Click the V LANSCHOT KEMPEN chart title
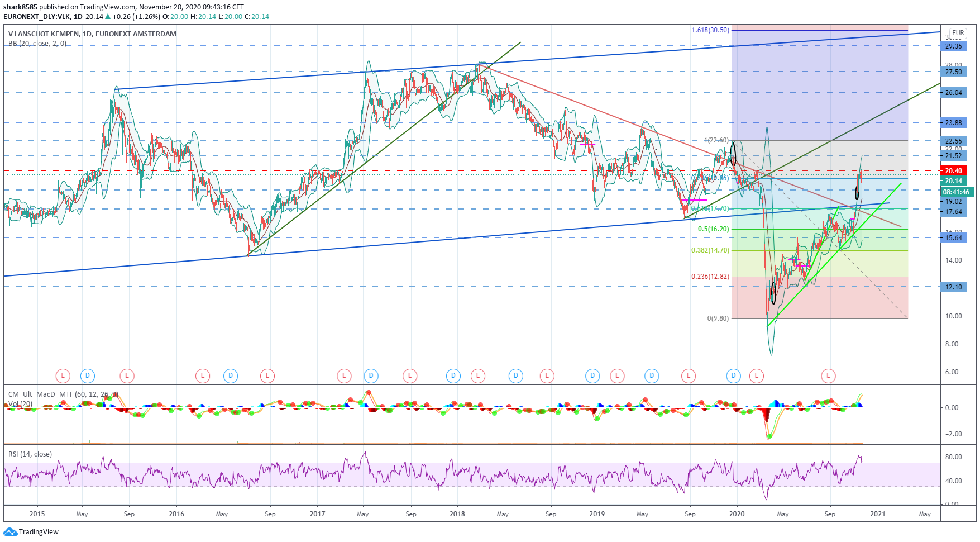 coord(92,34)
